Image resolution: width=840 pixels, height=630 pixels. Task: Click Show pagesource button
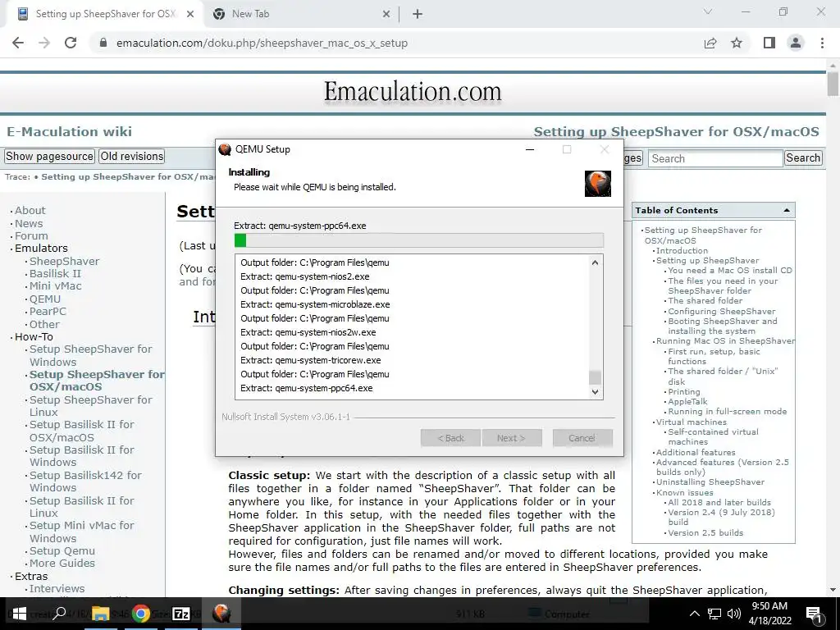pos(49,156)
